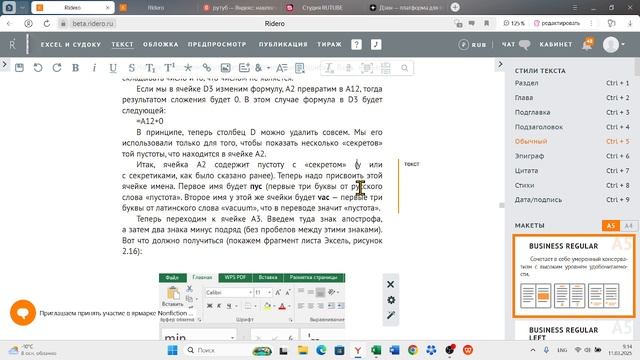Open the notifications bell
Screen dimensions: 640x360
pyautogui.click(x=588, y=44)
